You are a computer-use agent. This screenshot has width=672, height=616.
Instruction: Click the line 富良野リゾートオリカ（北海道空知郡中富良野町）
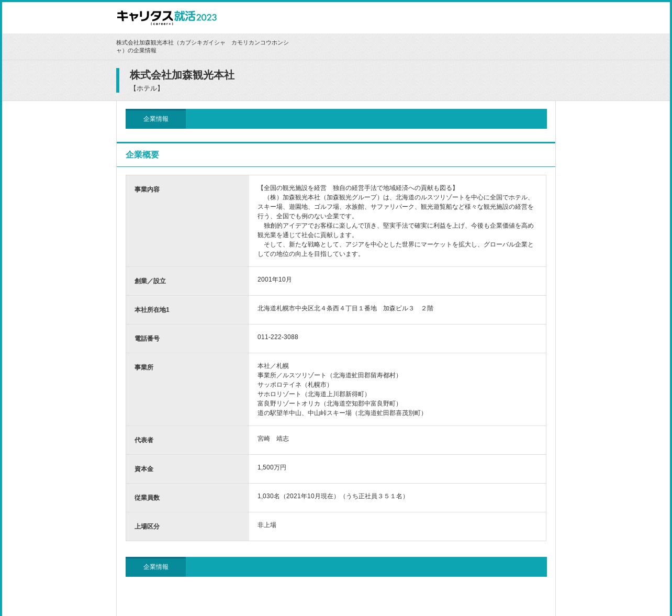point(330,404)
